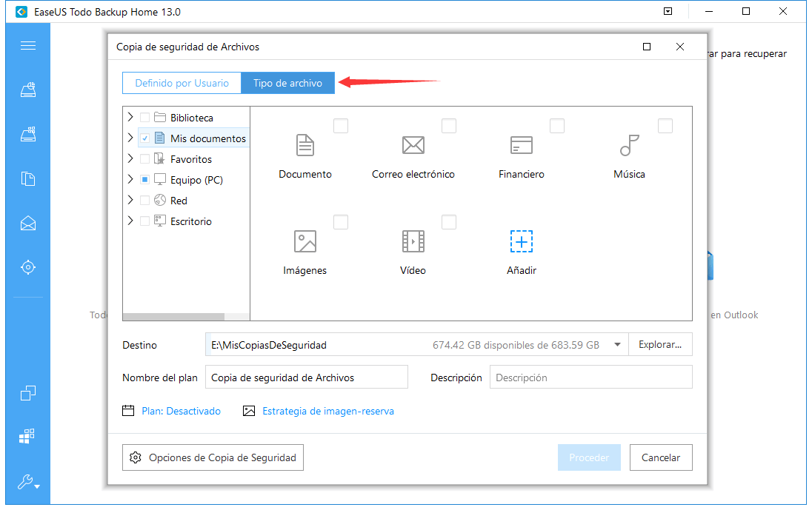This screenshot has height=510, width=812.
Task: Check the Vídeo checkbox
Action: [449, 222]
